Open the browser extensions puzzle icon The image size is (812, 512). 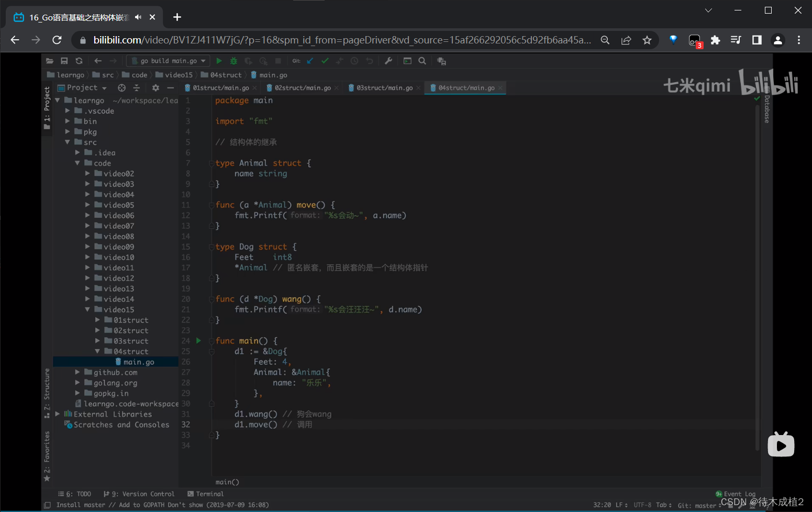tap(715, 40)
